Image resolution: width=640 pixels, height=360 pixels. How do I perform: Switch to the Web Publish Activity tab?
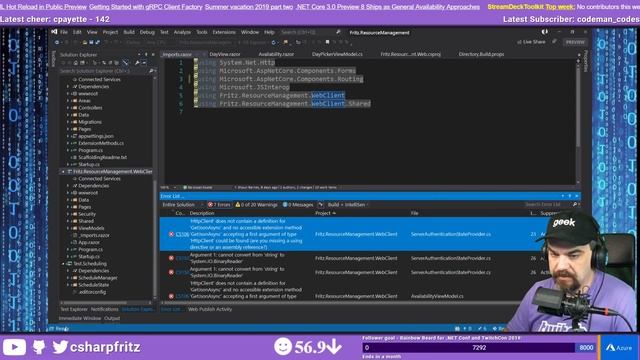pyautogui.click(x=210, y=309)
